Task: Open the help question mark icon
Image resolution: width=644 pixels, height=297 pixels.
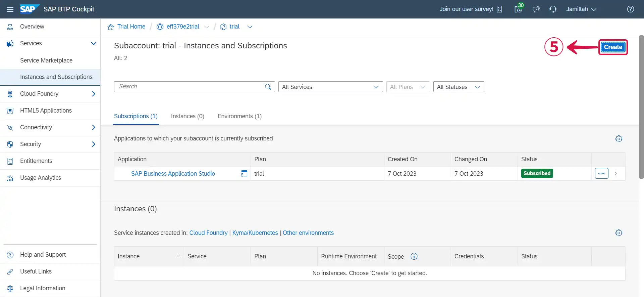Action: click(x=631, y=9)
